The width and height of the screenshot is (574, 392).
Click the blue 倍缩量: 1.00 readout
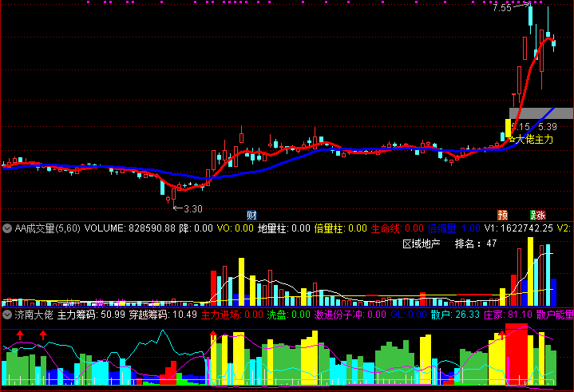click(454, 228)
